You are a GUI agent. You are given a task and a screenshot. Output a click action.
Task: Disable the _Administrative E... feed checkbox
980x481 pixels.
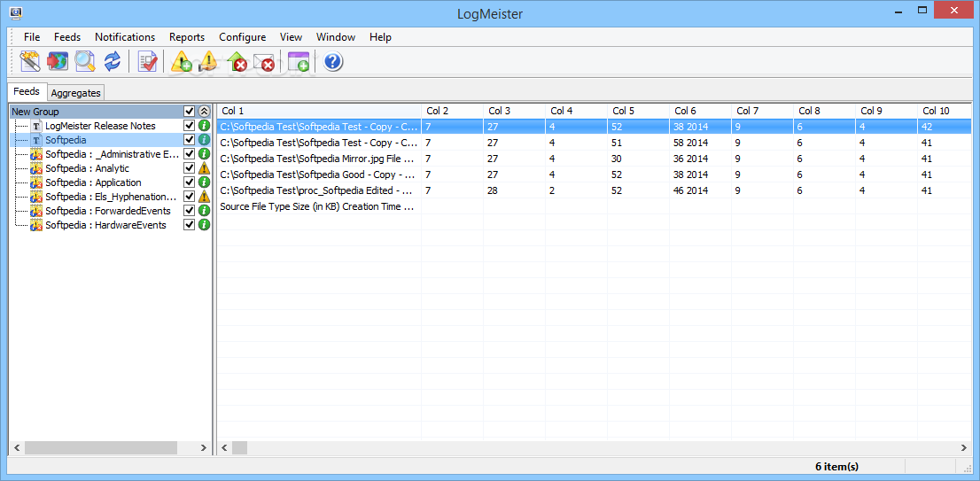tap(190, 153)
